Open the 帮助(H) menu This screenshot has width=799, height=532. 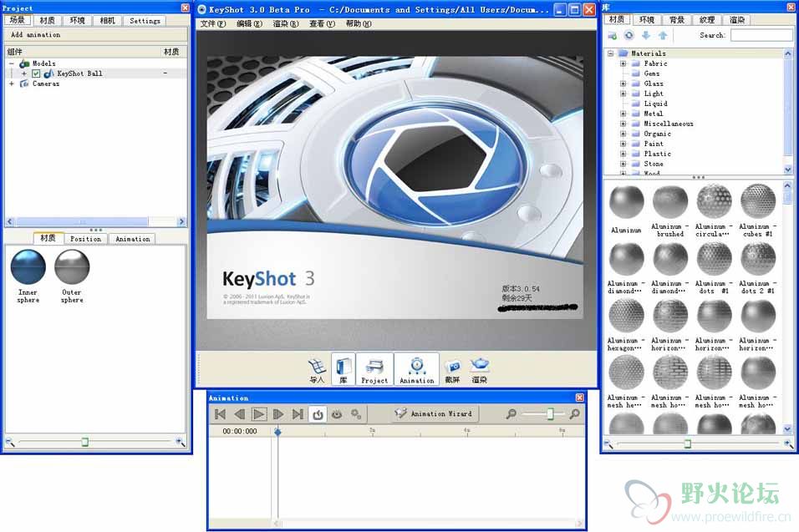tap(359, 23)
